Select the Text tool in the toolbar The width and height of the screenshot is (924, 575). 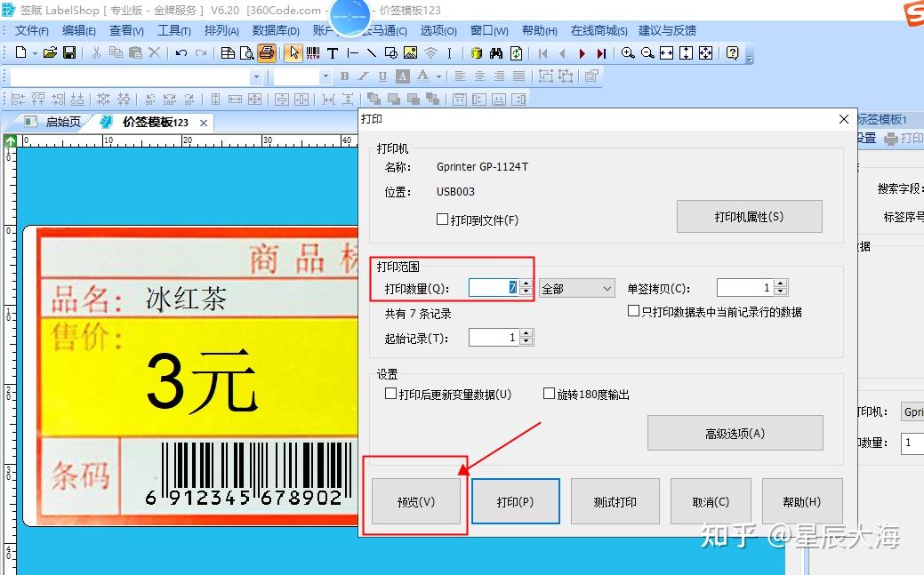pos(332,53)
